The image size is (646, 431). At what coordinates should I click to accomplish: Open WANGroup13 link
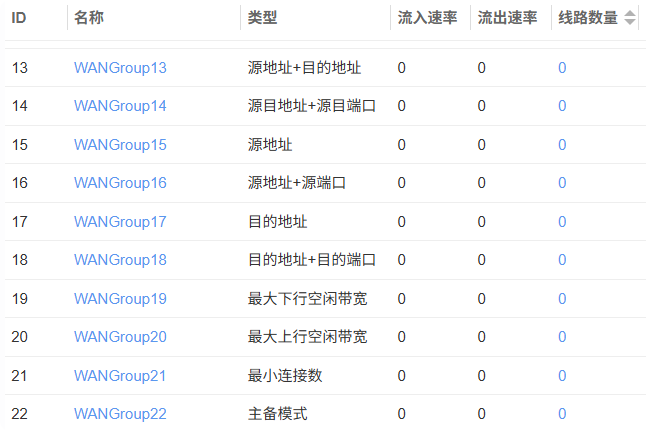pyautogui.click(x=120, y=68)
